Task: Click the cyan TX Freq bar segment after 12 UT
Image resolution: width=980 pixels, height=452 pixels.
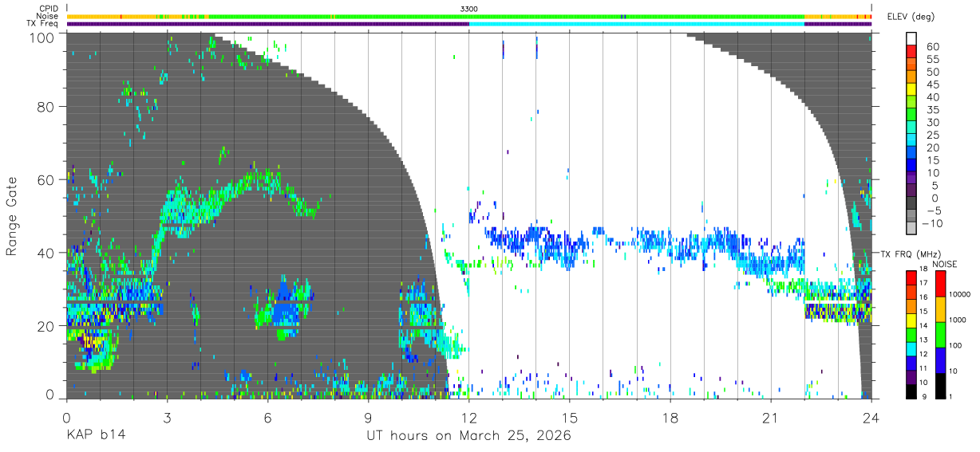Action: pyautogui.click(x=636, y=24)
